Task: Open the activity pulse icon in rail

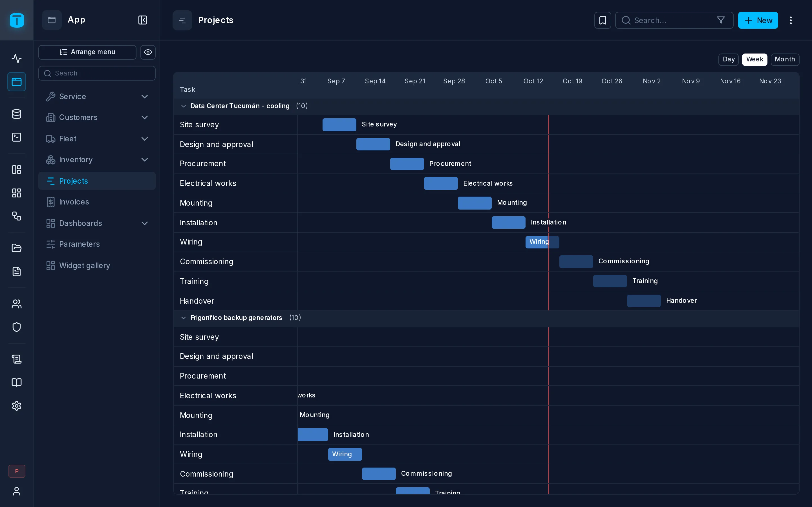Action: (x=16, y=59)
